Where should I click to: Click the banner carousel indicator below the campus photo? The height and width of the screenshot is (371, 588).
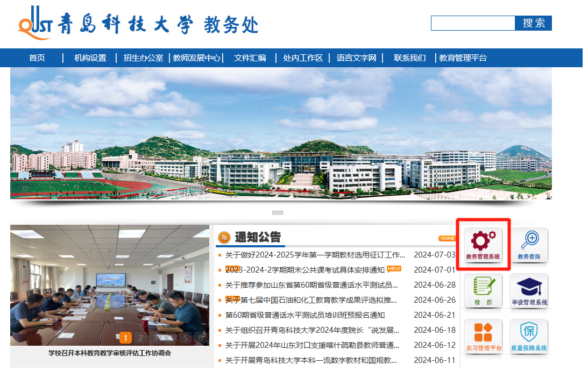tap(278, 213)
